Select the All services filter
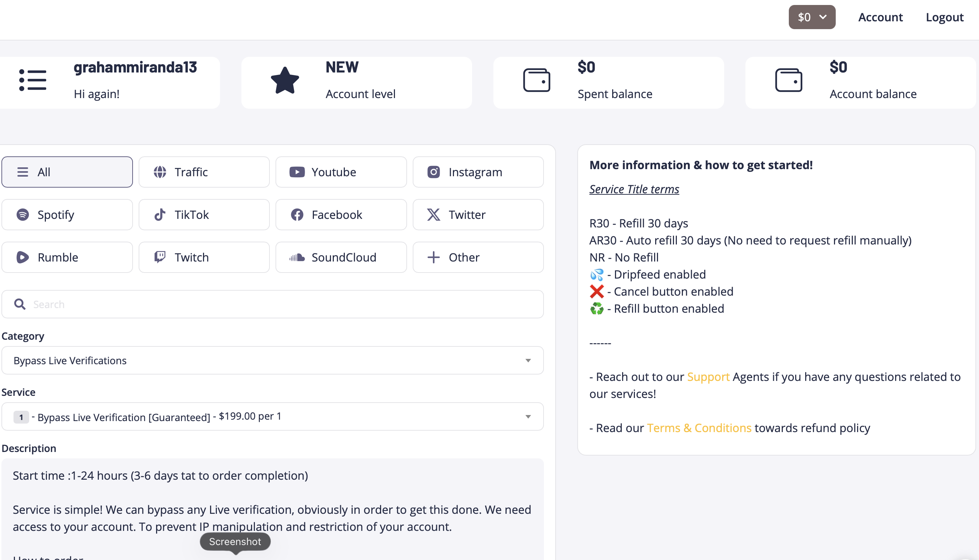The height and width of the screenshot is (560, 979). (x=67, y=172)
